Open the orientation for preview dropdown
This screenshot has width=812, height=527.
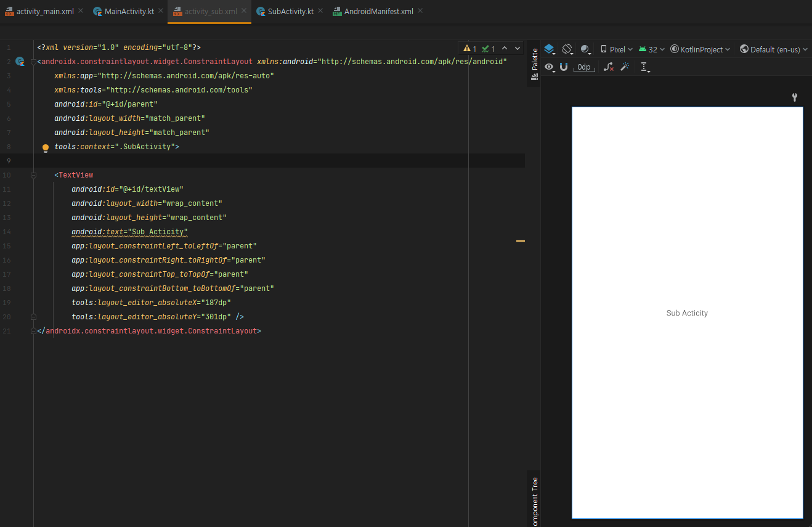(x=568, y=49)
